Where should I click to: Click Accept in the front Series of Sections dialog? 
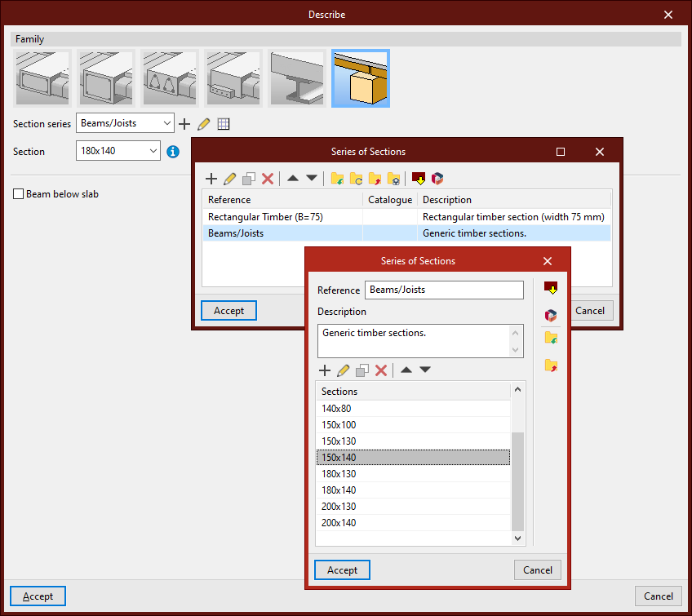(342, 570)
